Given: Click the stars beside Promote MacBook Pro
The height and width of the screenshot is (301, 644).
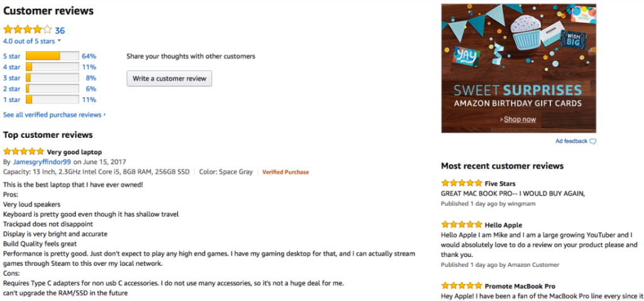Looking at the screenshot, I should pyautogui.click(x=462, y=286).
